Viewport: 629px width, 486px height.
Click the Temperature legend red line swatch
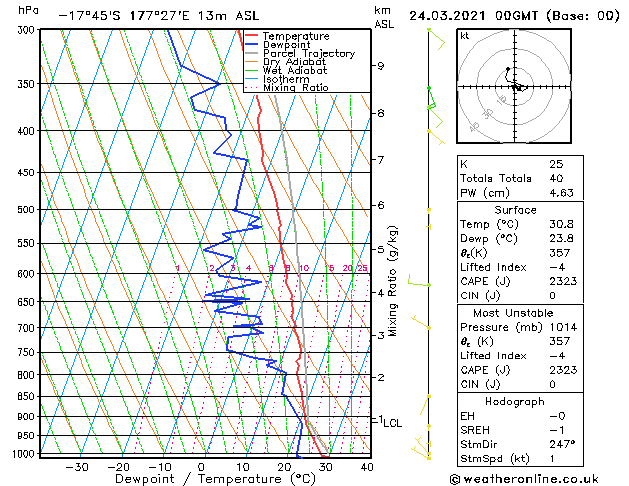click(x=251, y=36)
